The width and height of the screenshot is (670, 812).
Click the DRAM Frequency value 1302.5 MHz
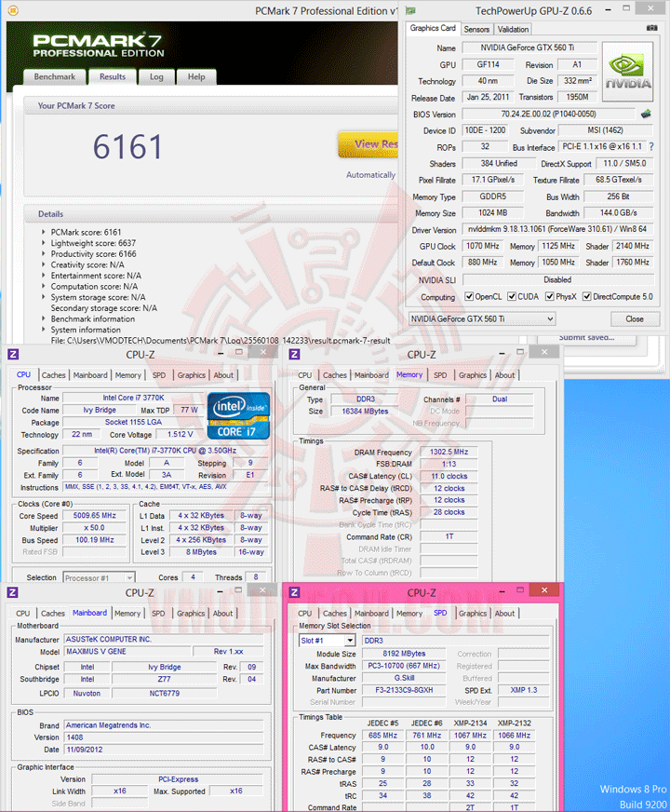click(x=449, y=452)
